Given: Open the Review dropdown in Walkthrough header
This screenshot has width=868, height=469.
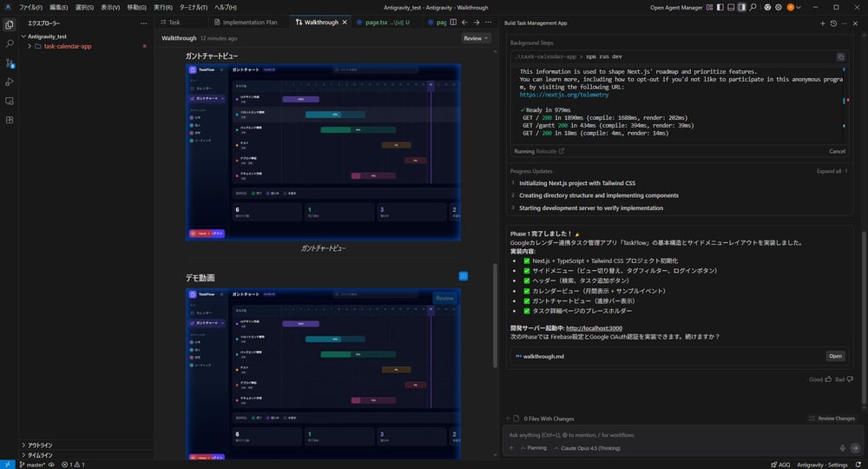Looking at the screenshot, I should (476, 38).
